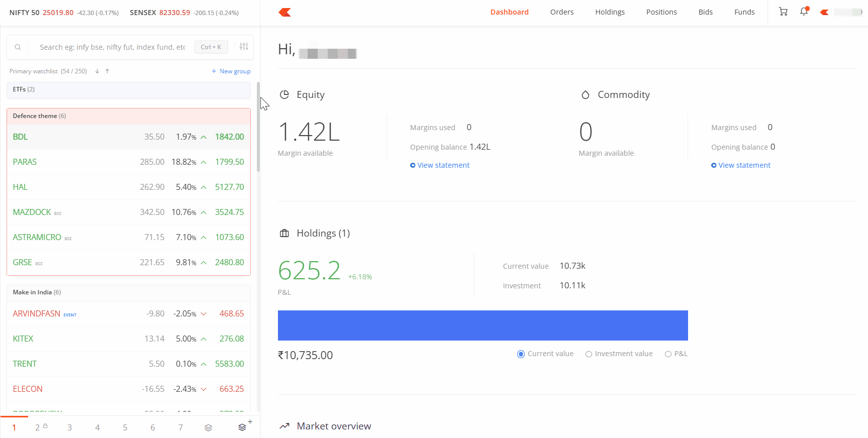This screenshot has width=868, height=438.
Task: Click the add watchlist layers icon
Action: (243, 427)
